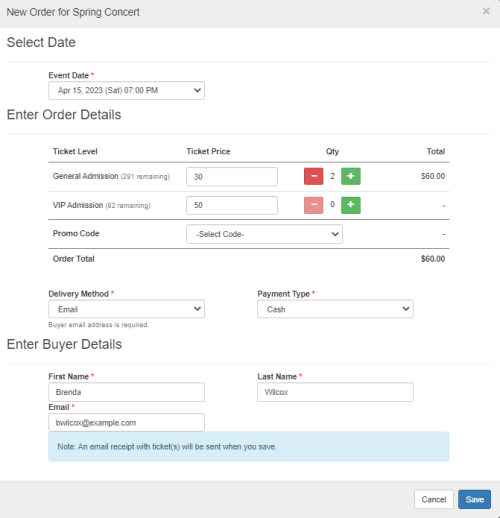Click the Promo Code chevron arrow
Screen dimensions: 500x518
pyautogui.click(x=335, y=234)
